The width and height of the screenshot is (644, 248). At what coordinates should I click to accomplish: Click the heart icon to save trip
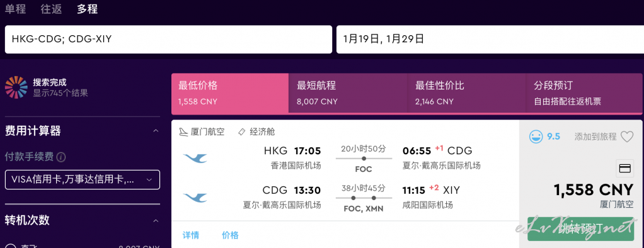point(627,137)
